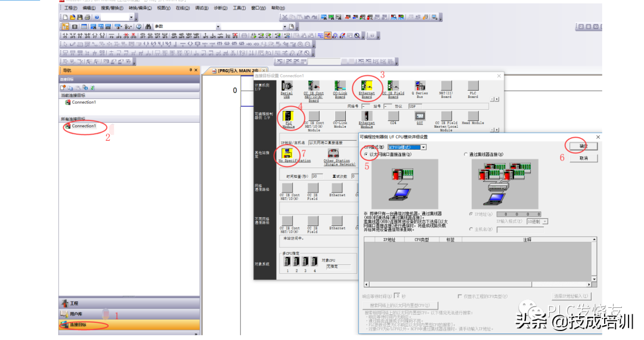The height and width of the screenshot is (340, 644).
Task: Open the CPU mode dropdown
Action: coord(423,147)
